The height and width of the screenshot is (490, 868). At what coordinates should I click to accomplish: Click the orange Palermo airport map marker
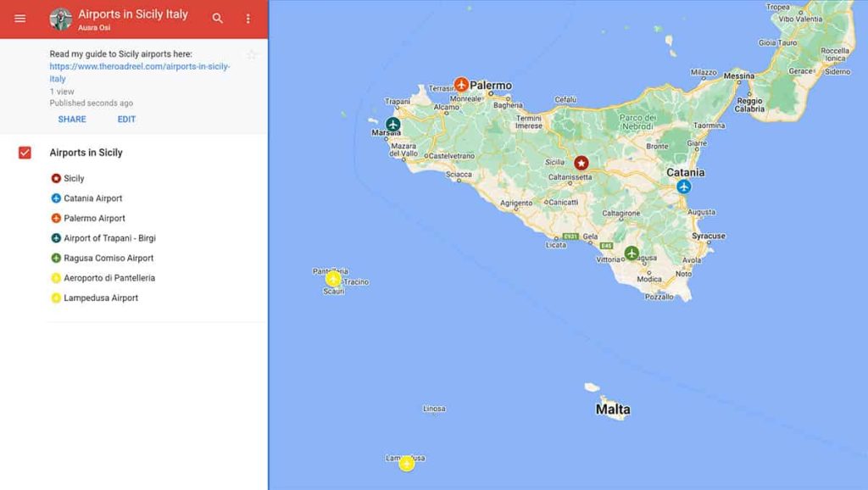[x=461, y=85]
